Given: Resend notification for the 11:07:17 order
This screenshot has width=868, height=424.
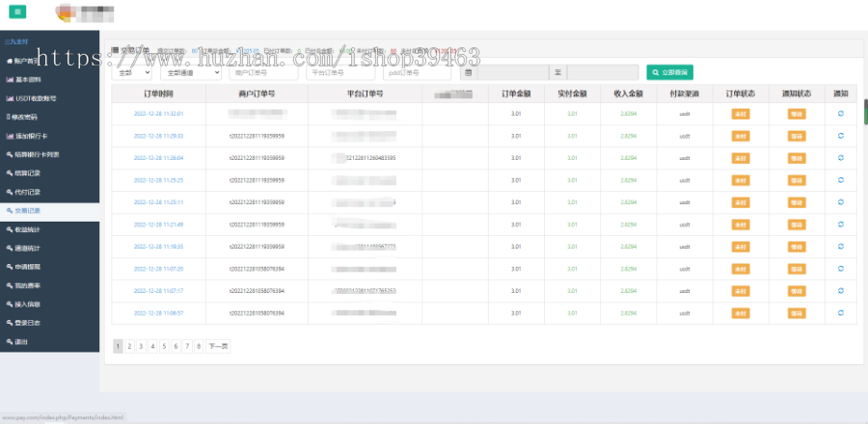Looking at the screenshot, I should coord(840,290).
